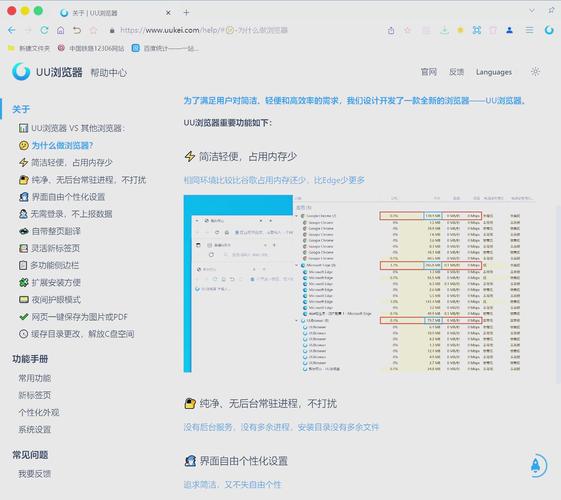This screenshot has height=500, width=561.
Task: Click the undo closed tab arrow icon
Action: point(77,30)
